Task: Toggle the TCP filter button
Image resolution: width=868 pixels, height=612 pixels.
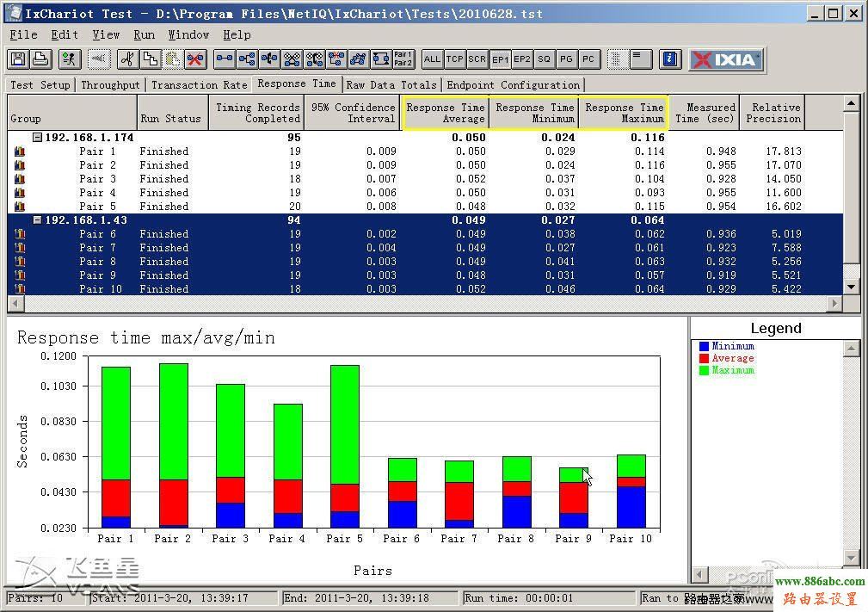Action: pyautogui.click(x=454, y=59)
